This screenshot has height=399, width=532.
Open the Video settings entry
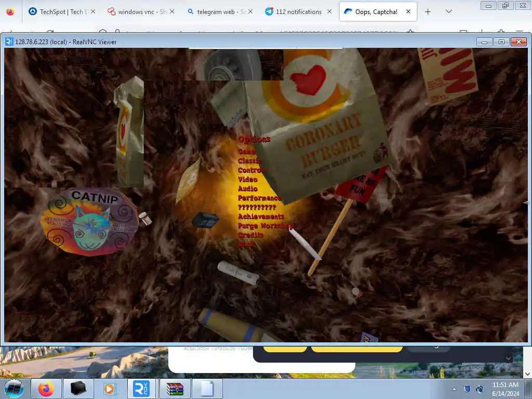tap(248, 179)
